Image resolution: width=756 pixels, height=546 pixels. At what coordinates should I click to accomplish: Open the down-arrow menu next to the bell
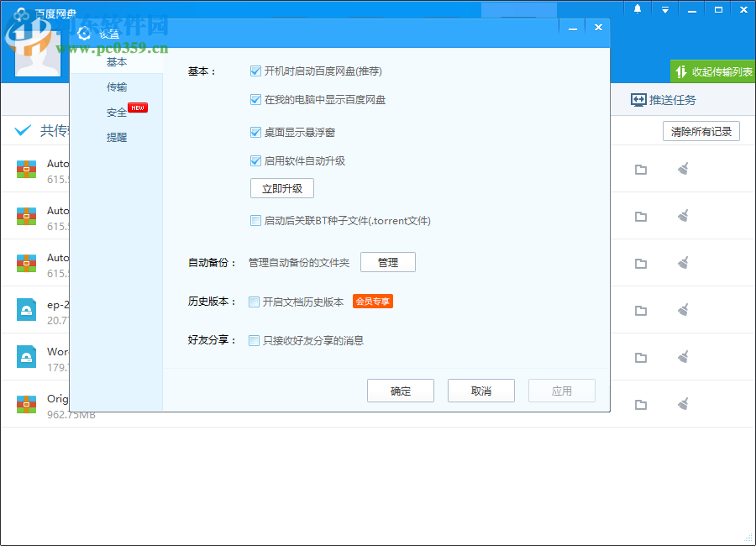click(664, 8)
